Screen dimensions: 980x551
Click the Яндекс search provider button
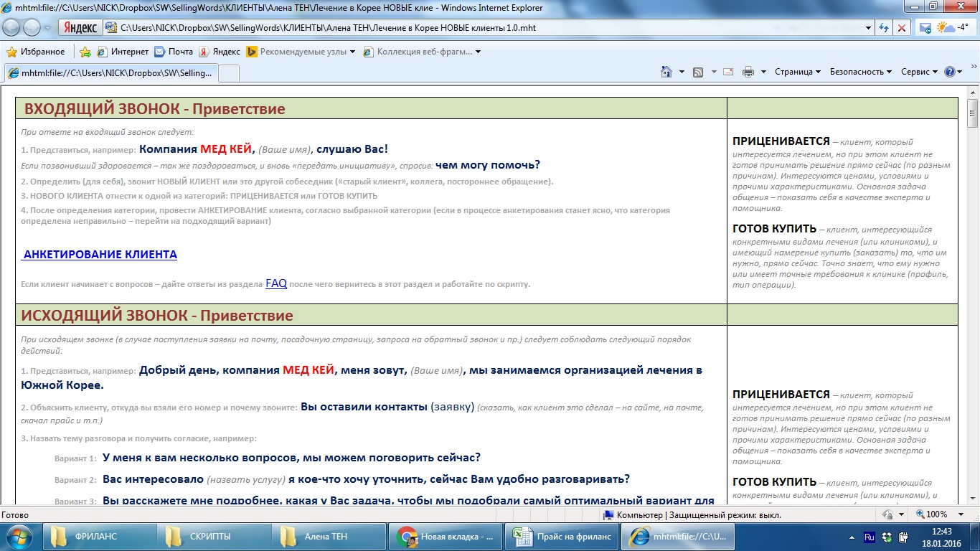point(80,28)
